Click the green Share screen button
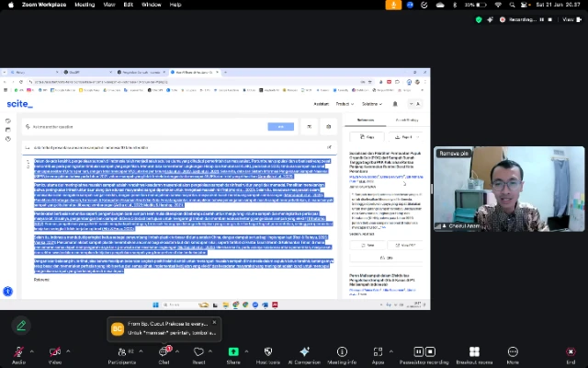The image size is (588, 368). click(233, 351)
